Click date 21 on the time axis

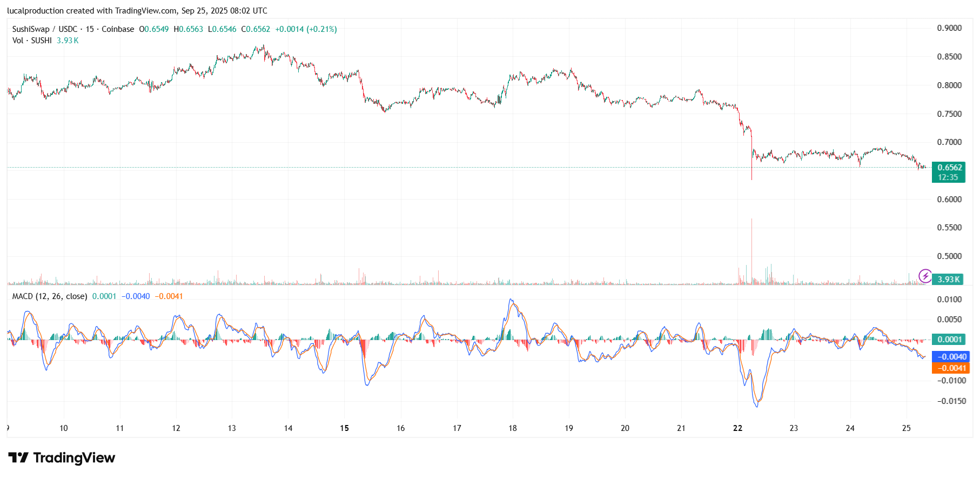[681, 428]
